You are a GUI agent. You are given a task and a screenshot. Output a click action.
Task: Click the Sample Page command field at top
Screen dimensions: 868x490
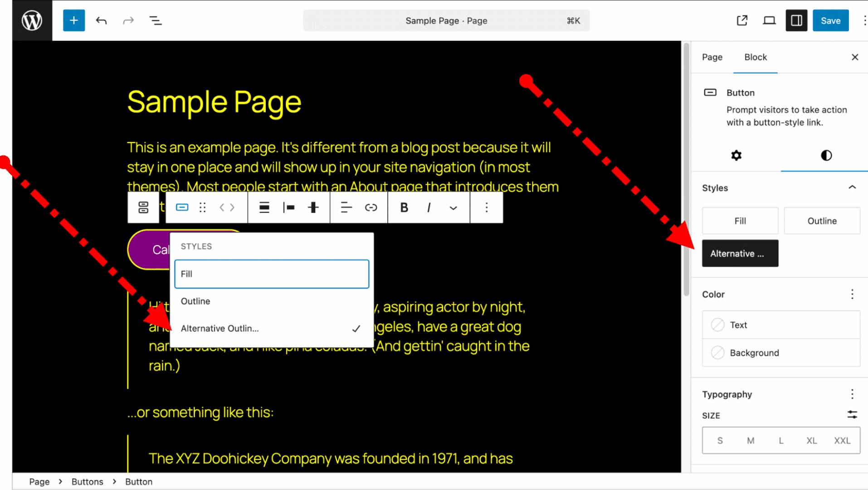click(x=446, y=20)
